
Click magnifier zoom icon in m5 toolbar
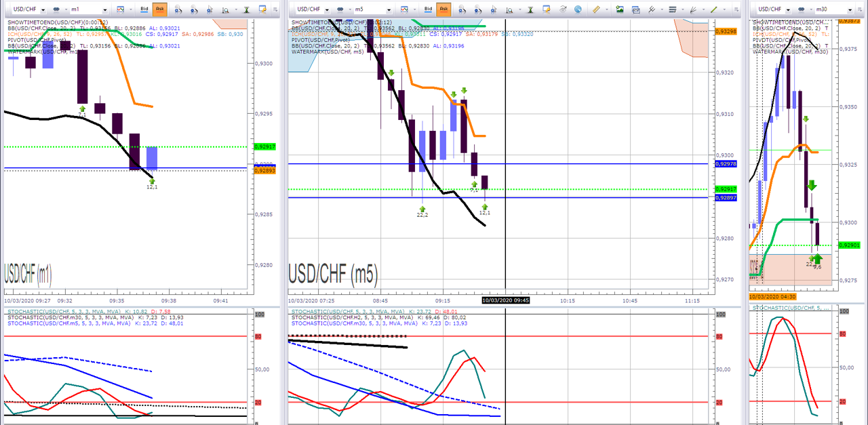pos(509,9)
